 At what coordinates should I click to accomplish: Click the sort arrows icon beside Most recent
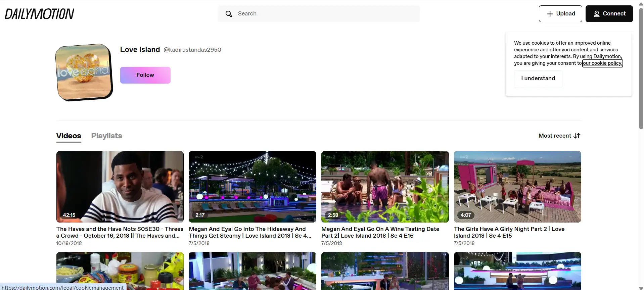pyautogui.click(x=577, y=136)
